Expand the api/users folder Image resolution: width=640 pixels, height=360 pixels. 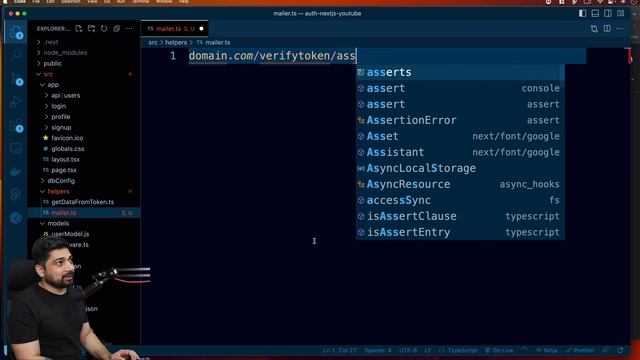click(x=84, y=95)
